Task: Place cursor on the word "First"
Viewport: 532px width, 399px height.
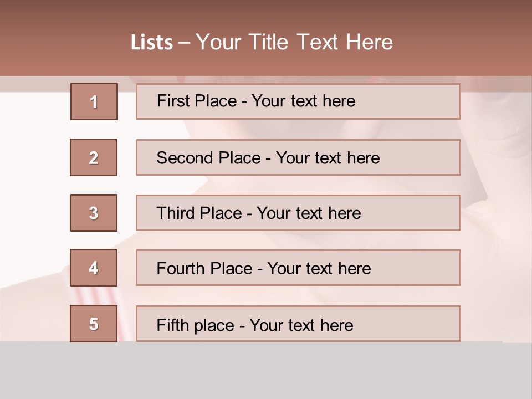Action: (173, 101)
